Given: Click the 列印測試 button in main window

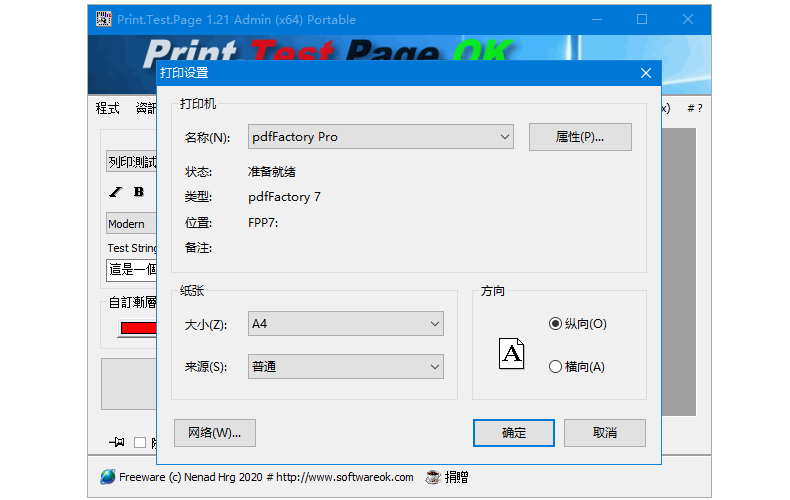Looking at the screenshot, I should click(131, 162).
